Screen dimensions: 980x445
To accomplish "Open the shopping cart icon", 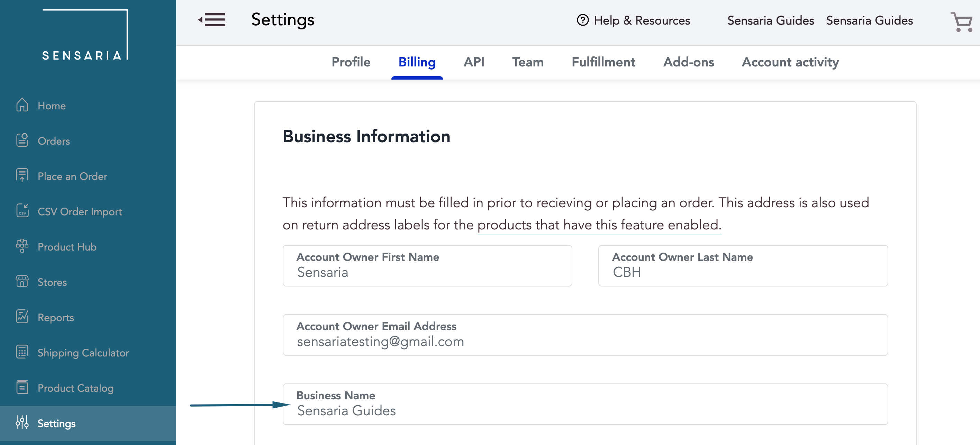I will 961,21.
